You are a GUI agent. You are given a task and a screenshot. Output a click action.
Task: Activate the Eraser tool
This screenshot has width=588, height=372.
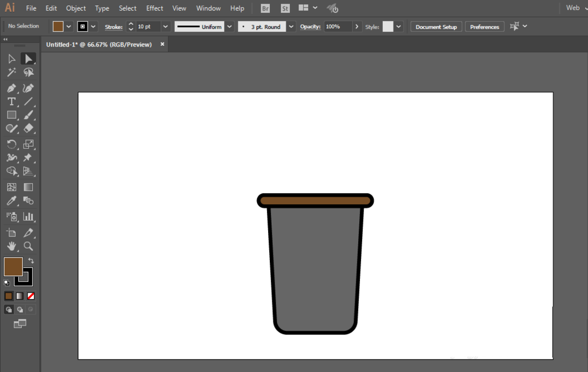click(x=28, y=128)
